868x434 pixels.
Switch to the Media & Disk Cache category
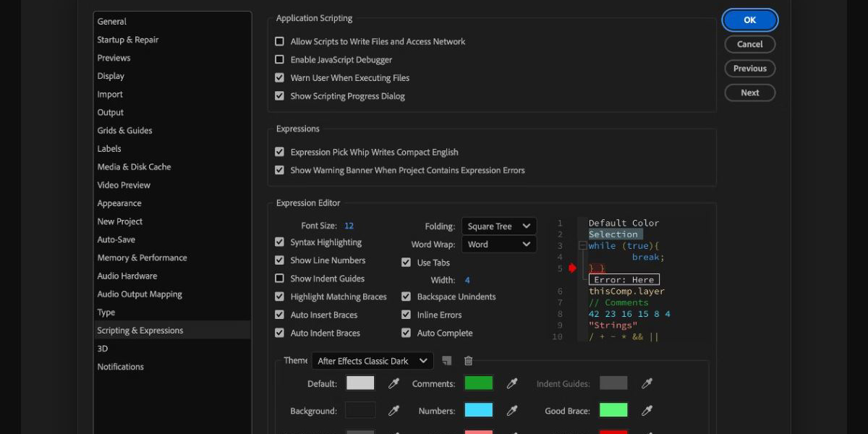135,167
